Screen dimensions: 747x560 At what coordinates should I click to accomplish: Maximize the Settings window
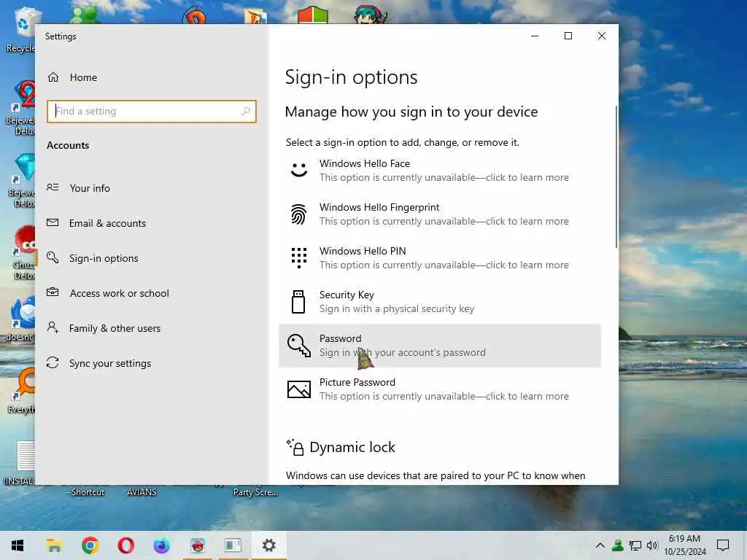[568, 36]
